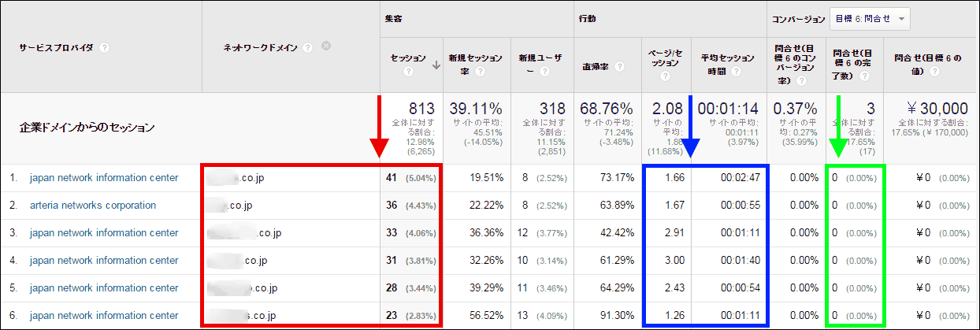
Task: Click help icon for 問合せ(目標6の値)
Action: point(935,72)
